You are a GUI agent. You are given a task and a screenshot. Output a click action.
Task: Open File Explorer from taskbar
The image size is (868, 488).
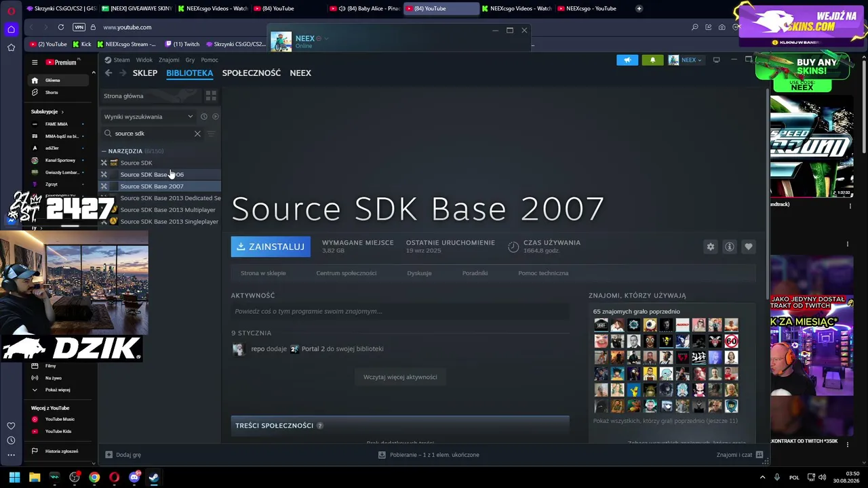click(35, 477)
